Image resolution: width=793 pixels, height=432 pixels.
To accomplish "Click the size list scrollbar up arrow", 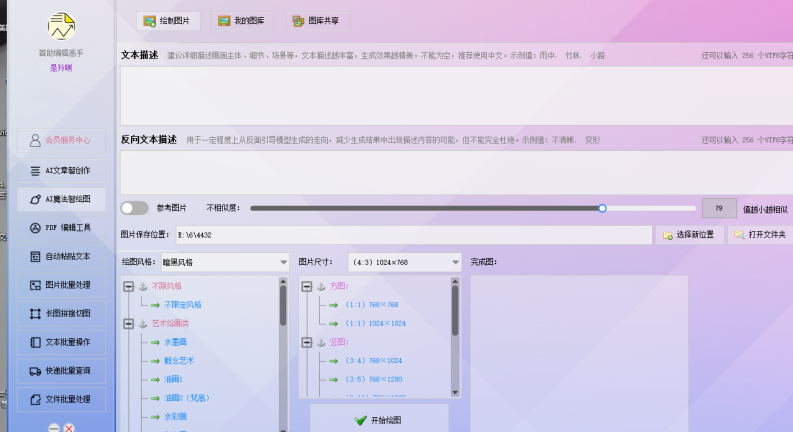I will [x=455, y=281].
